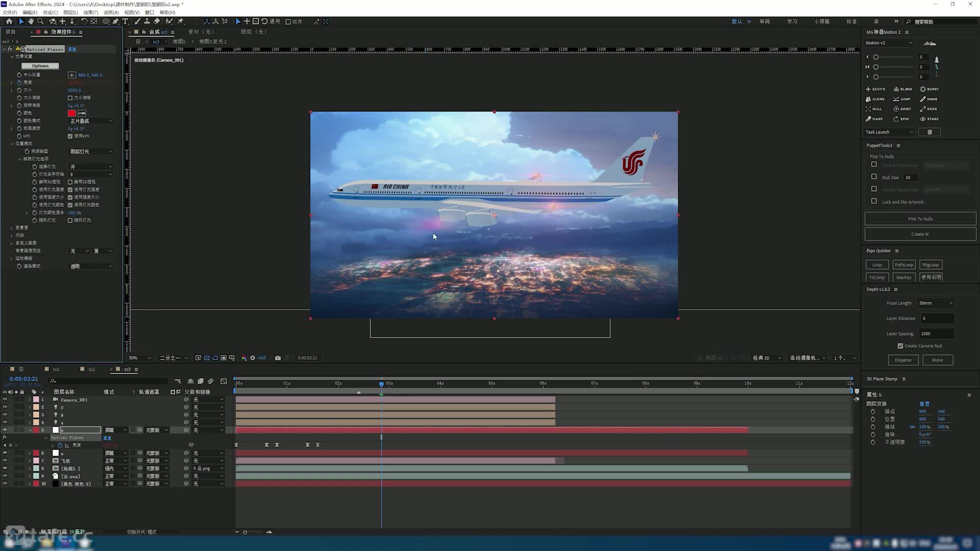
Task: Click the graph editor icon in timeline header
Action: 224,381
